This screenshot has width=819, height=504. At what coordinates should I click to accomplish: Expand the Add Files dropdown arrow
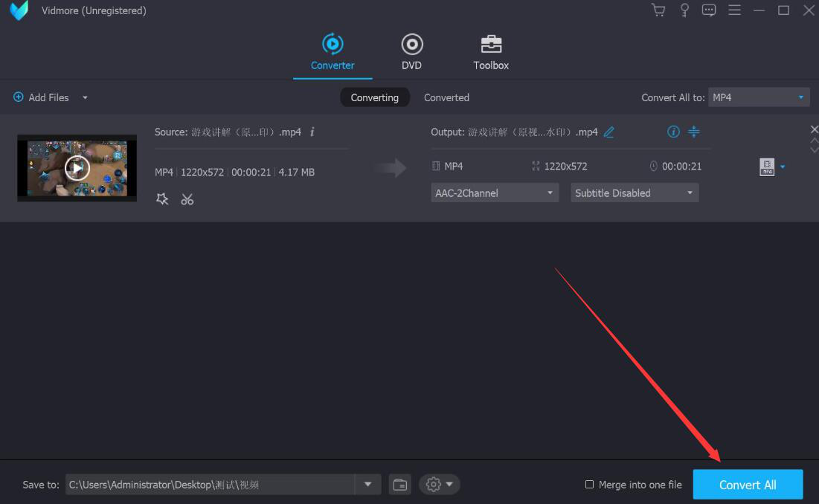pos(85,97)
